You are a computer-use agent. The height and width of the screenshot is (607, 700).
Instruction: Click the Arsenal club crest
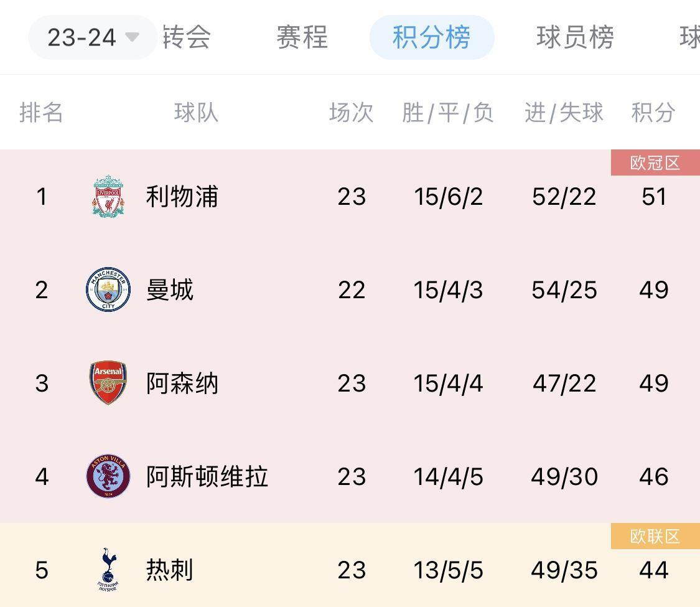pos(108,383)
